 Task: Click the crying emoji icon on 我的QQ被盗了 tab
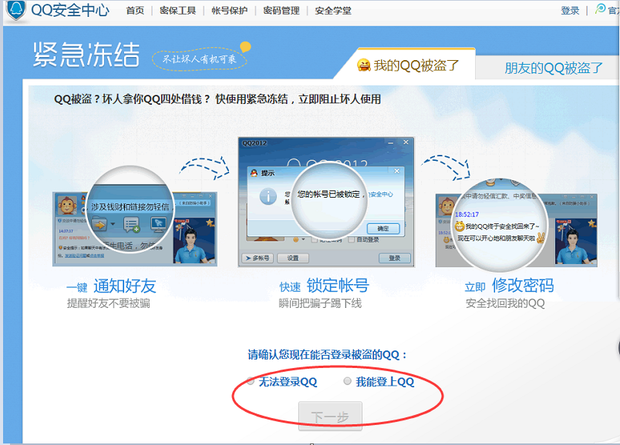coord(364,65)
